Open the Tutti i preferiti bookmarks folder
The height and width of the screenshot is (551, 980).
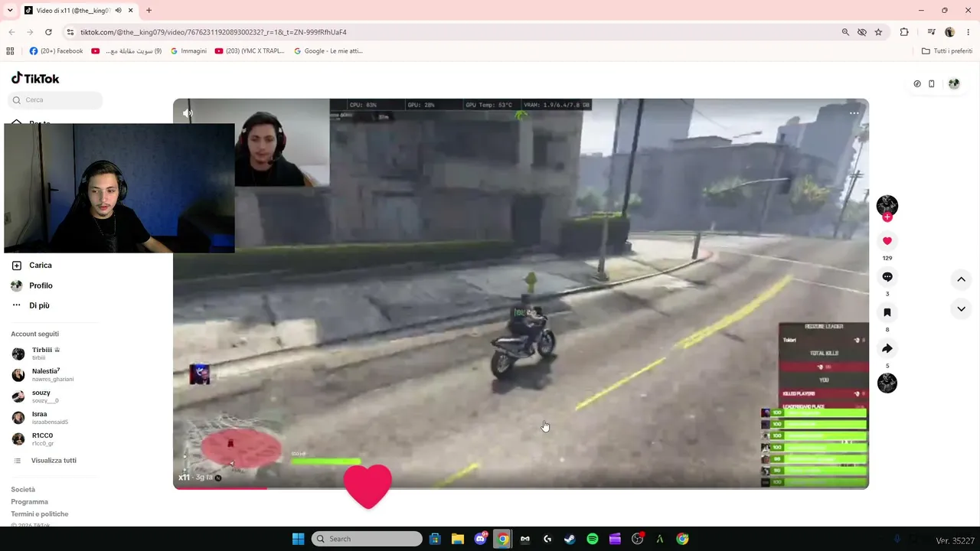(x=947, y=51)
